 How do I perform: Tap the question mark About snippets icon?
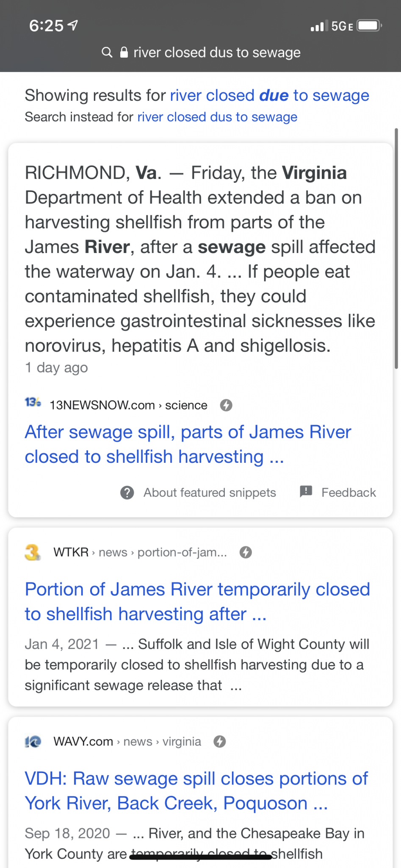click(127, 492)
